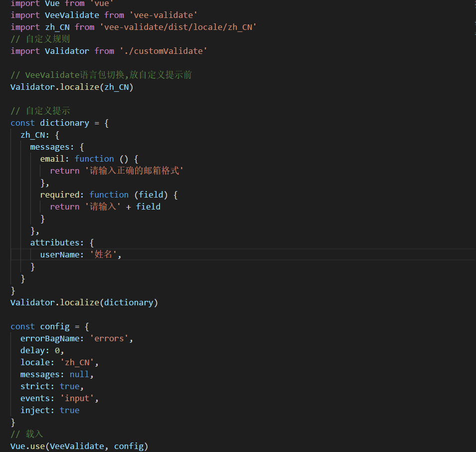Viewport: 476px width, 452px height.
Task: Click the inject: true line
Action: click(x=50, y=410)
